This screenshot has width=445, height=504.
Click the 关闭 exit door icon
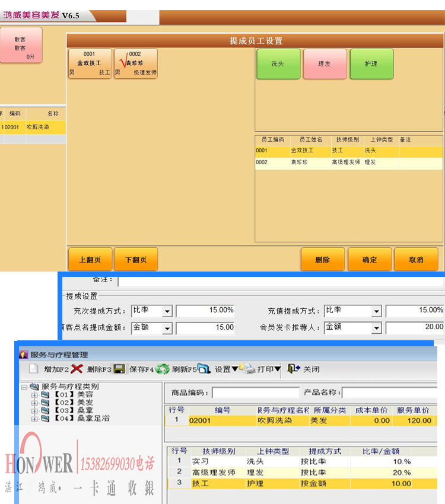(294, 368)
